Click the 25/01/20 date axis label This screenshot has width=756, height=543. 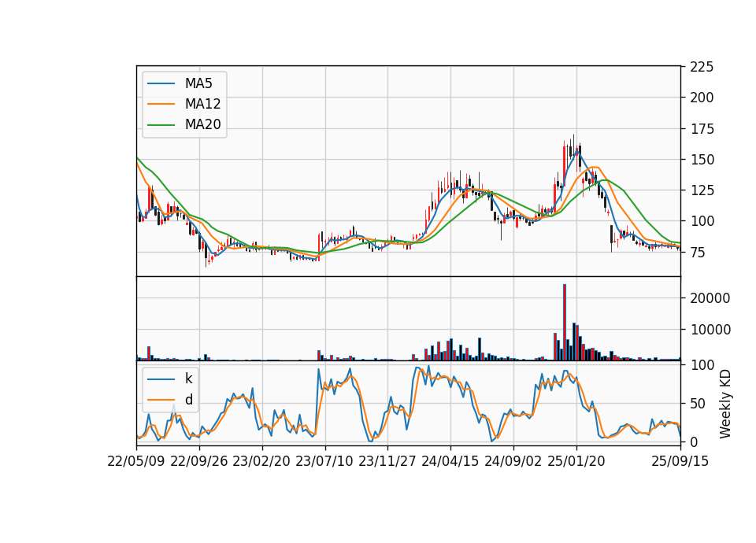[576, 461]
